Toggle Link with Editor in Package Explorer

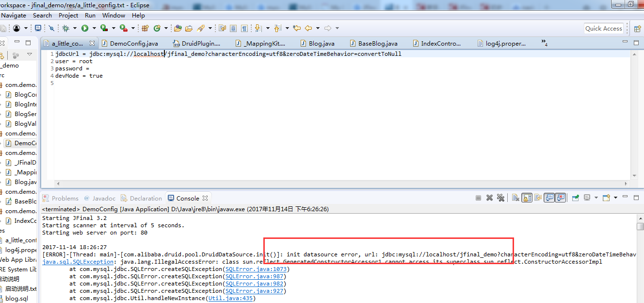point(2,55)
